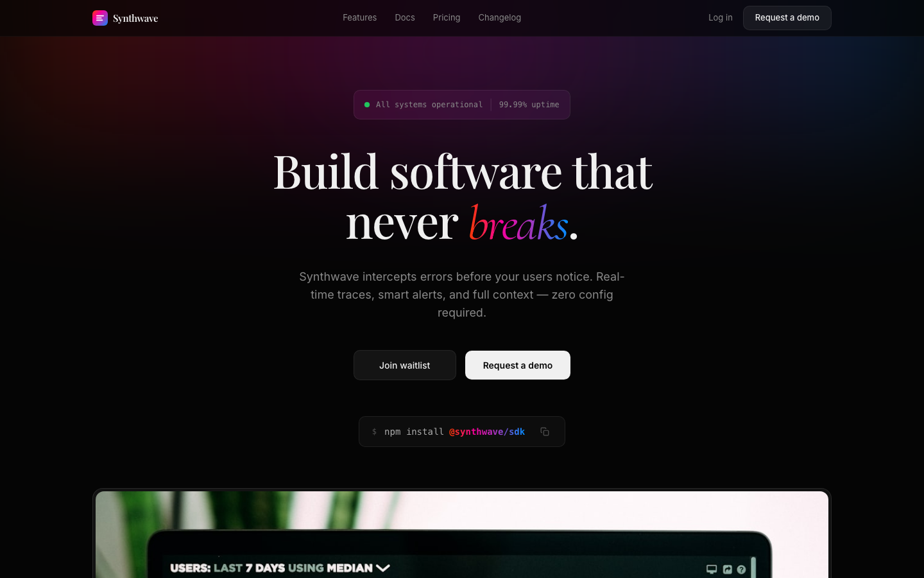Expand the Users last 7 days dropdown chevron

point(383,568)
